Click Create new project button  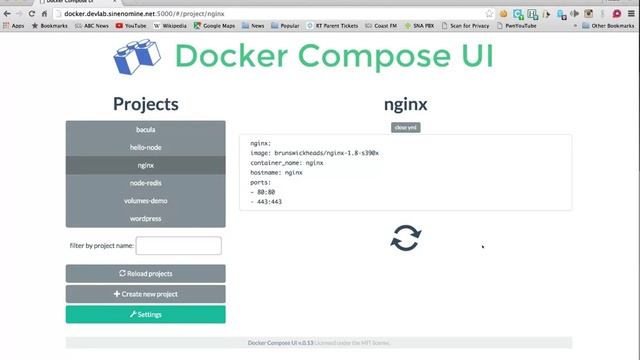145,294
